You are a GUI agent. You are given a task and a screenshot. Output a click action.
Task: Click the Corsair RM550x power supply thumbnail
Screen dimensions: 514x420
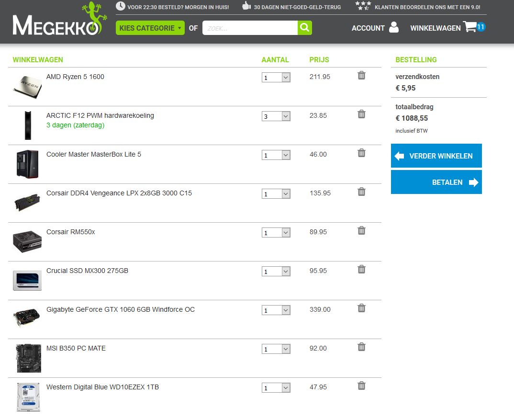click(27, 241)
